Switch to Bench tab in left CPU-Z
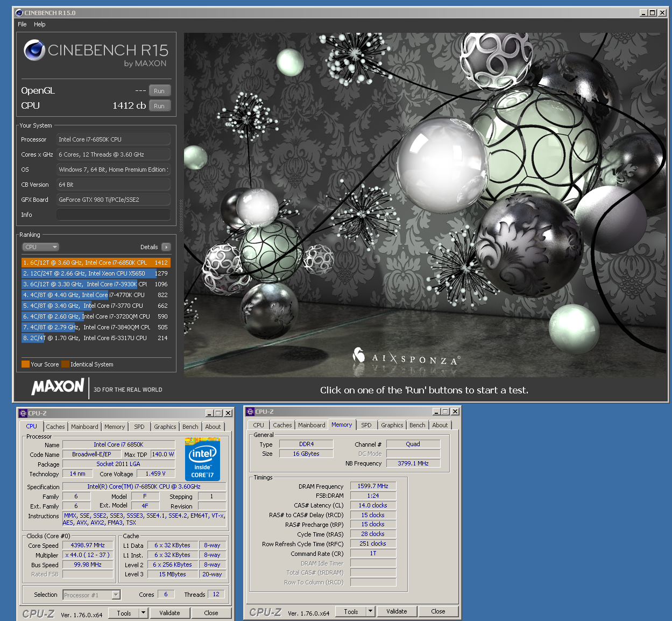Screen dimensions: 672x621 click(x=190, y=427)
